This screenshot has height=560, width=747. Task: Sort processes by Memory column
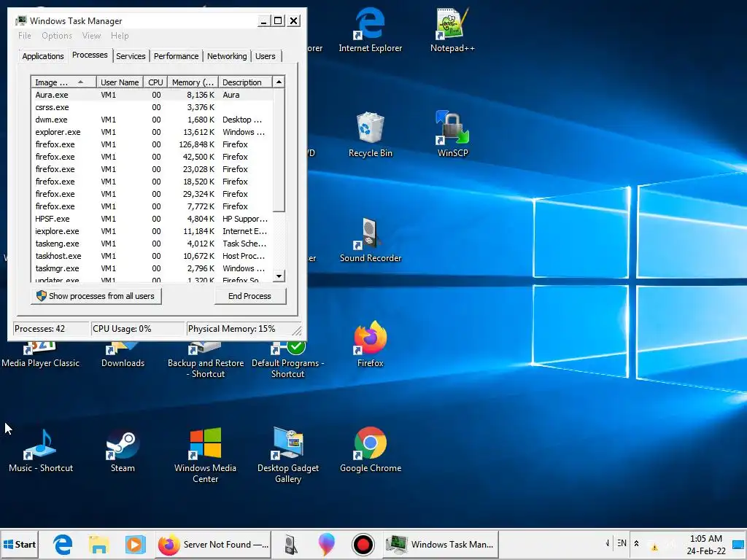pyautogui.click(x=193, y=82)
